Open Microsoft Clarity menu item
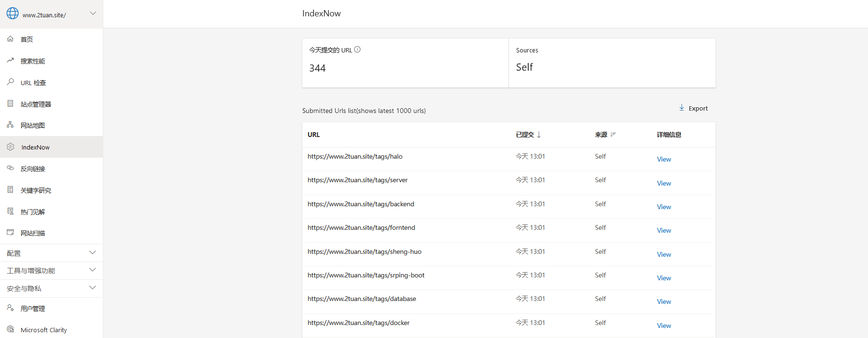Image resolution: width=868 pixels, height=338 pixels. 51,330
